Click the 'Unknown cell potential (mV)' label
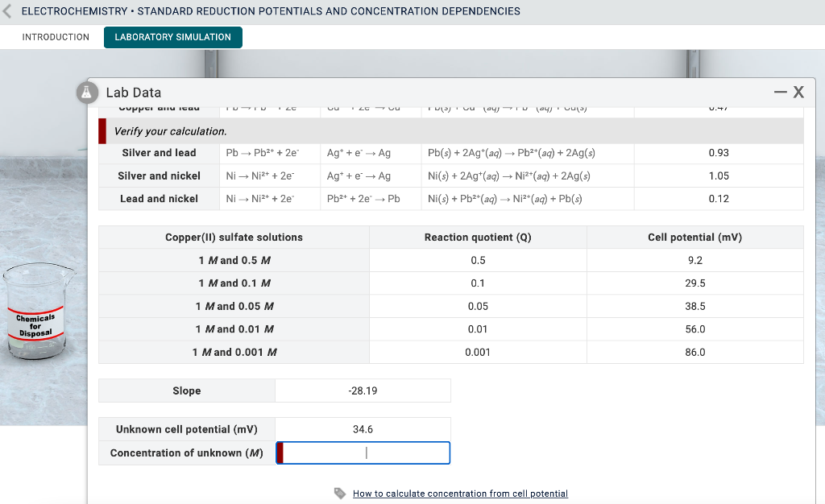The image size is (825, 504). 187,429
